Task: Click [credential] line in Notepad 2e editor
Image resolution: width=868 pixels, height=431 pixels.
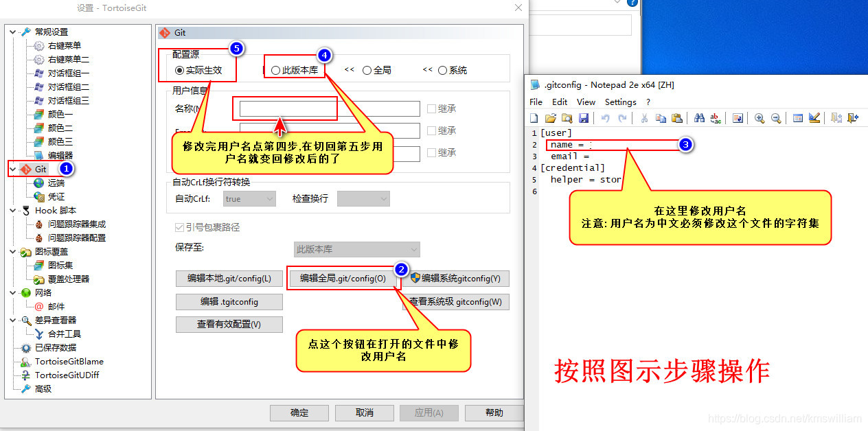Action: 573,167
